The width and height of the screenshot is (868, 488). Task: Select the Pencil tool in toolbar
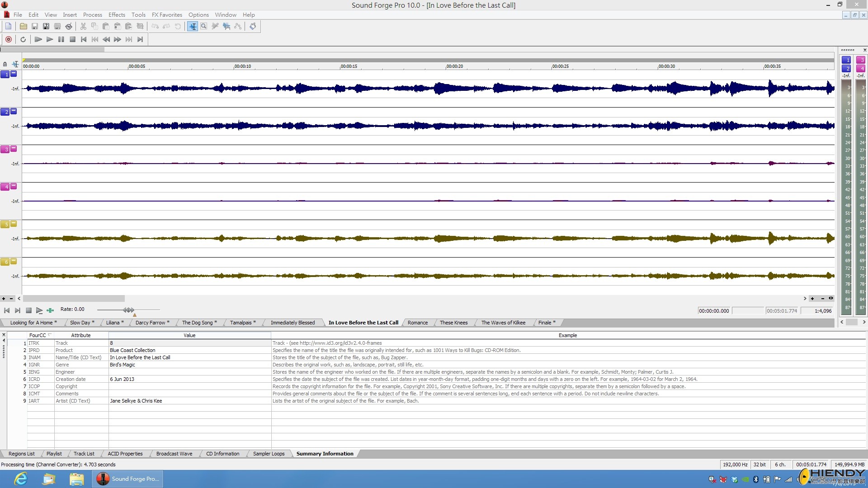(x=215, y=26)
